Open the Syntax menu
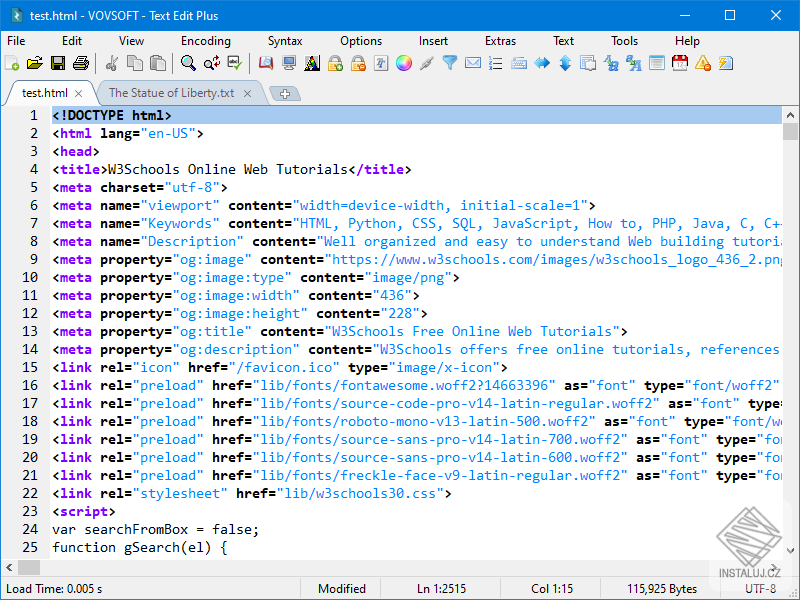800x600 pixels. pyautogui.click(x=285, y=41)
